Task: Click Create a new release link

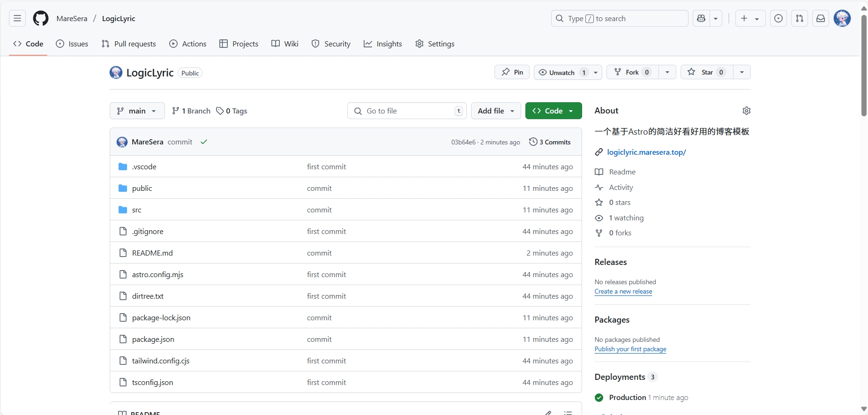Action: click(x=623, y=292)
